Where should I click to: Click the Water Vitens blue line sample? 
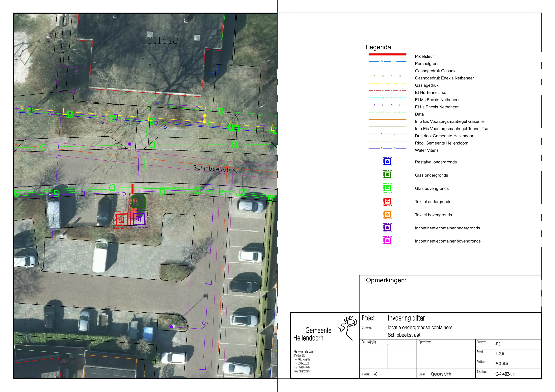(x=387, y=148)
